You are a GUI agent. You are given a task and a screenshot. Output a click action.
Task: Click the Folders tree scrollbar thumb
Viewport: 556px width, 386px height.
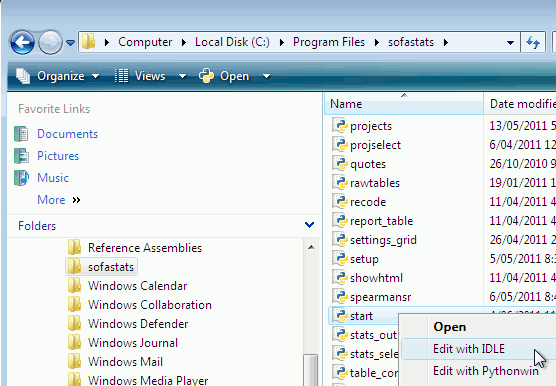(311, 370)
